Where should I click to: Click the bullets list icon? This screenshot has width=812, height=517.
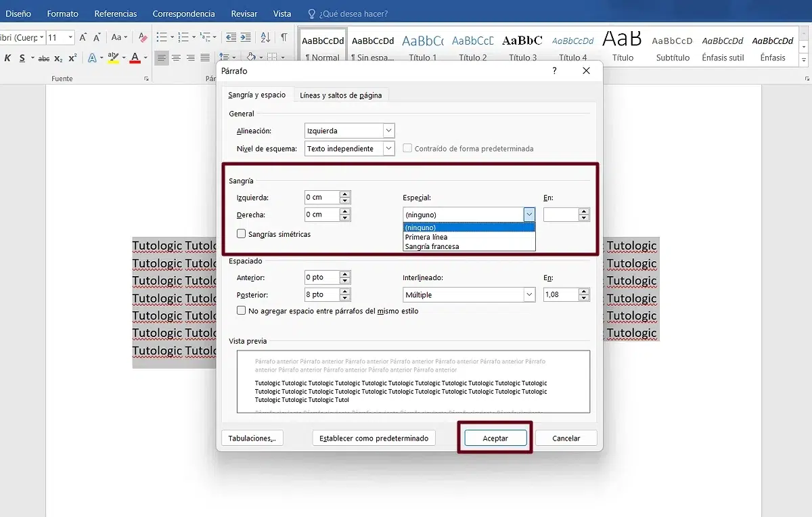(x=162, y=38)
